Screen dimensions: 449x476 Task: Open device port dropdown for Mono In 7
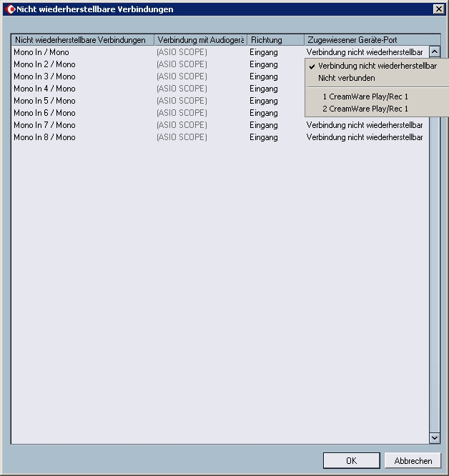click(x=365, y=125)
